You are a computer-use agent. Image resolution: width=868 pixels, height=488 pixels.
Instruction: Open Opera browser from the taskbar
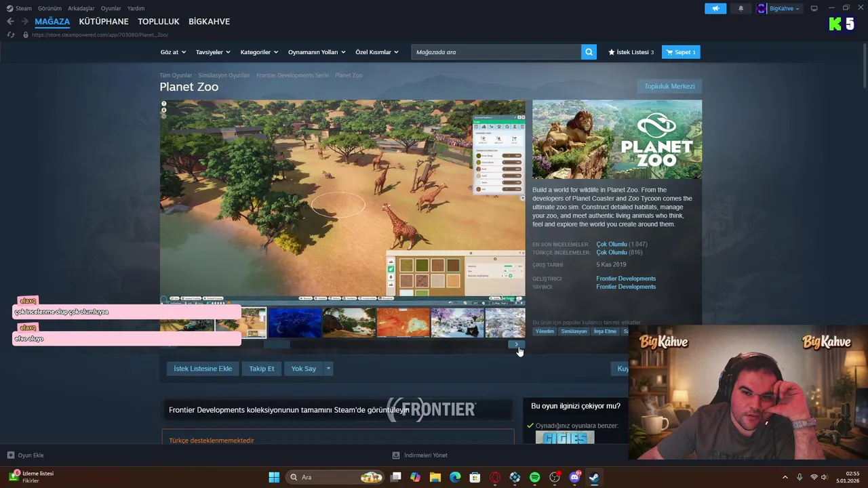[x=495, y=477]
